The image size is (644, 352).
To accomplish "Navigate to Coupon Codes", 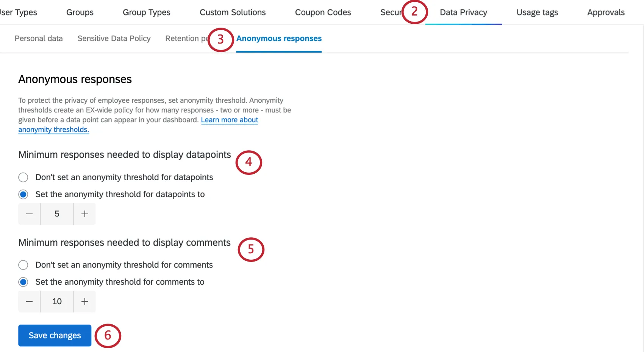I will click(x=323, y=12).
